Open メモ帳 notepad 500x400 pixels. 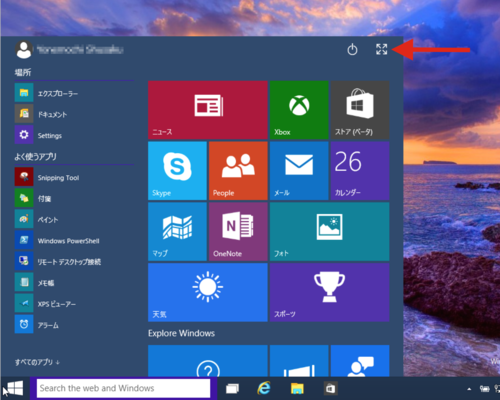74,282
